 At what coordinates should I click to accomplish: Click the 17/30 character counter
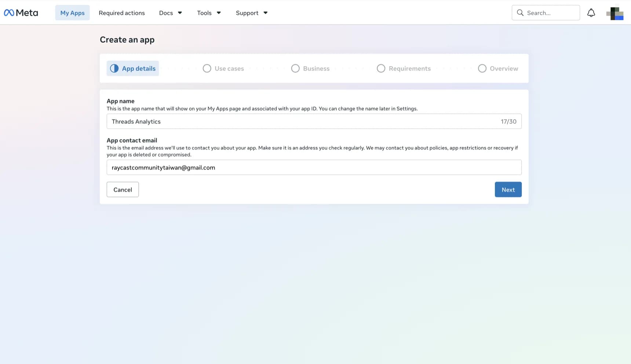point(508,122)
